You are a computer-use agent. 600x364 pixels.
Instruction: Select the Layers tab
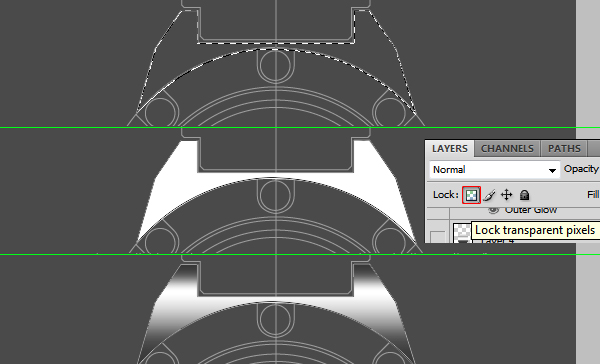[450, 149]
